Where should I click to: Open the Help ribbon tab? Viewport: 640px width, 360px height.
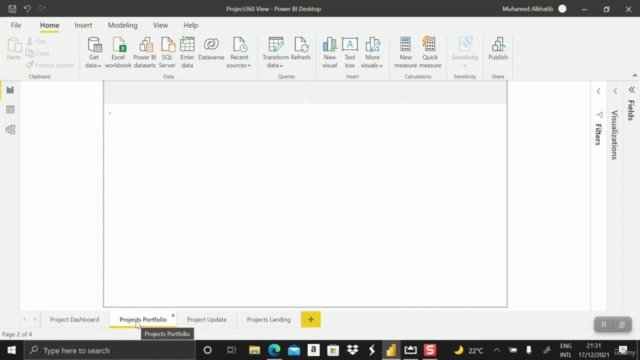[191, 25]
